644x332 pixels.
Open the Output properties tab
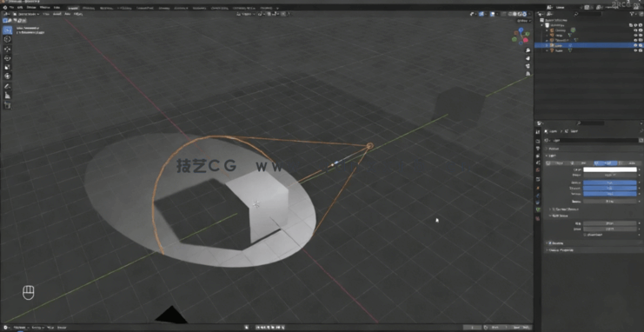point(538,149)
